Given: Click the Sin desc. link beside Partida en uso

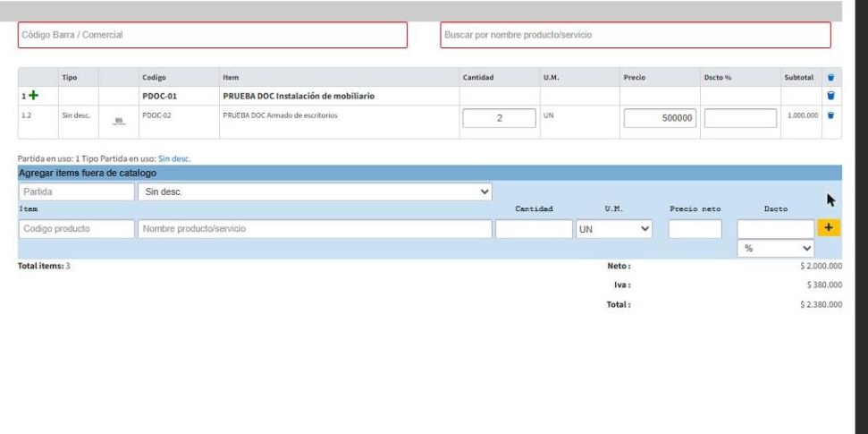Looking at the screenshot, I should pos(174,158).
